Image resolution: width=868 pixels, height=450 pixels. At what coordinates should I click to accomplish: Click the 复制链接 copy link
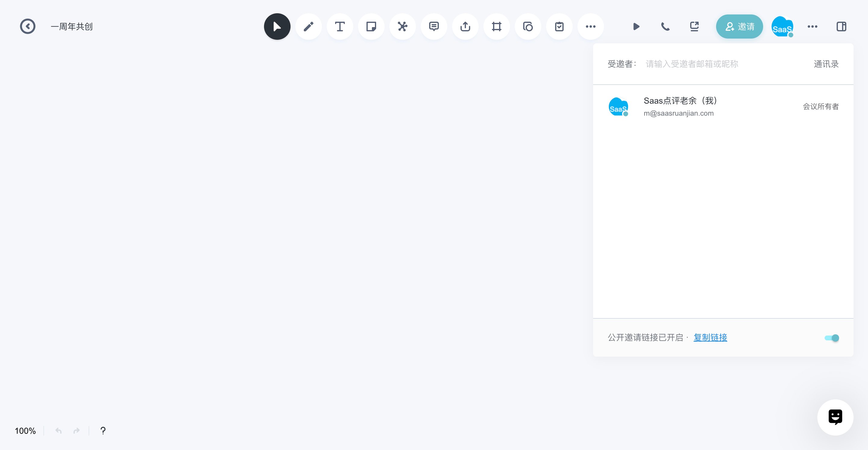coord(710,337)
